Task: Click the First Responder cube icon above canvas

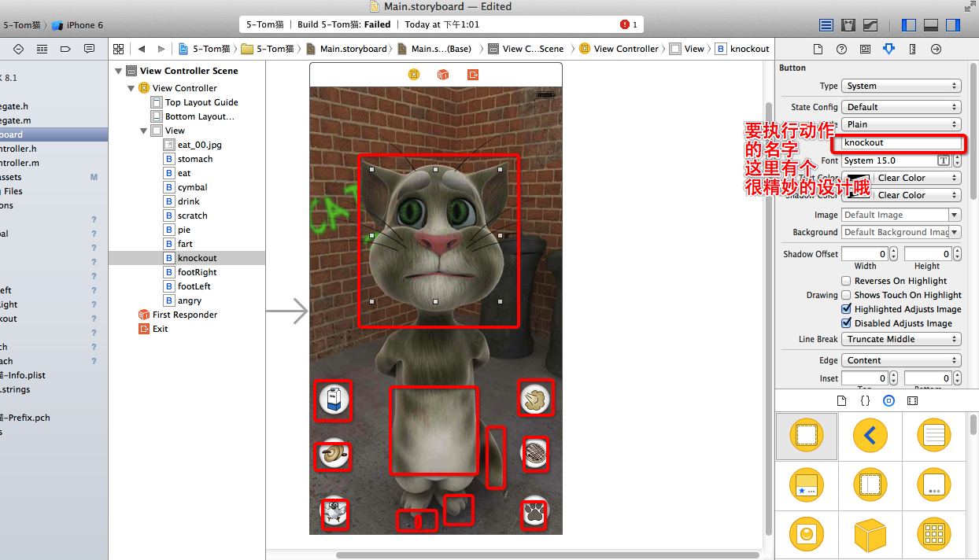Action: tap(443, 75)
